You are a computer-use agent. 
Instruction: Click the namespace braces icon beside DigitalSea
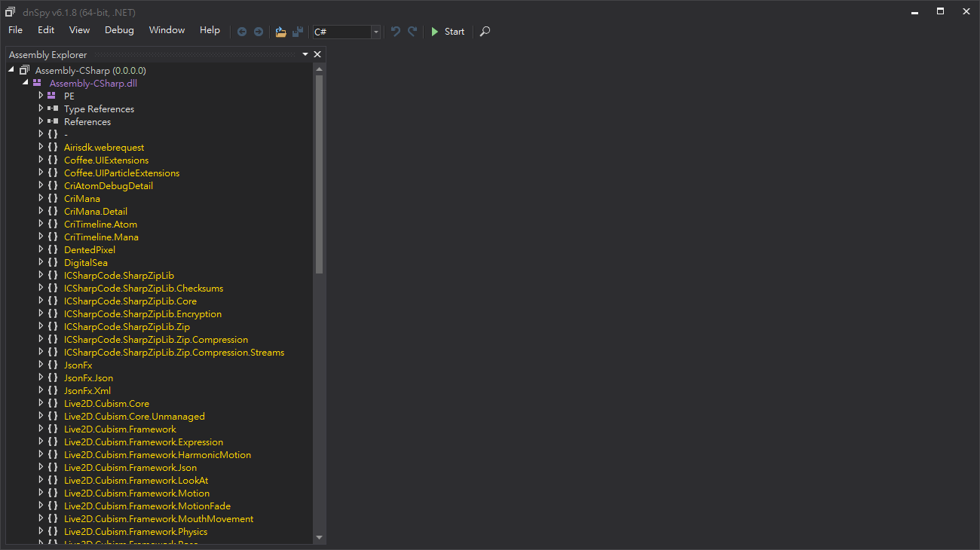click(53, 262)
